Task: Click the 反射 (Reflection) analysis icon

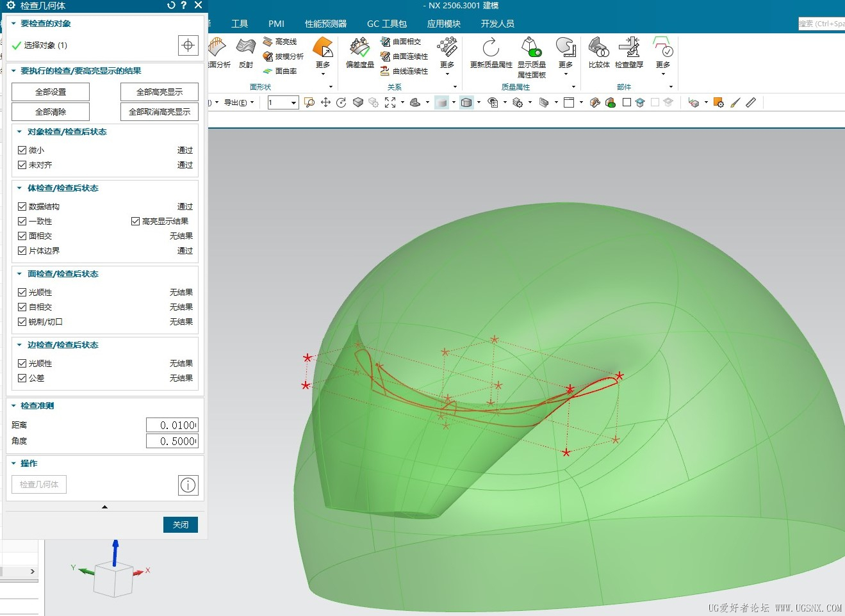Action: coord(246,48)
